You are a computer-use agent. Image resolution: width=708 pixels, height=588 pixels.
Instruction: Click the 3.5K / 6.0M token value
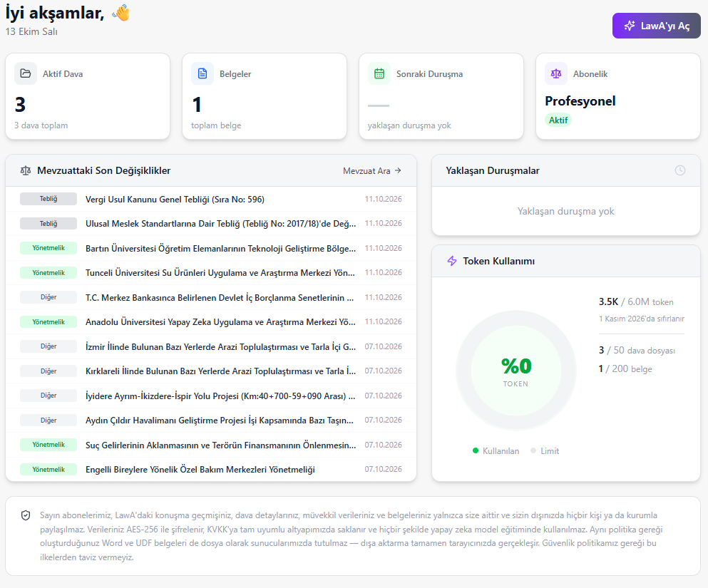coord(636,302)
